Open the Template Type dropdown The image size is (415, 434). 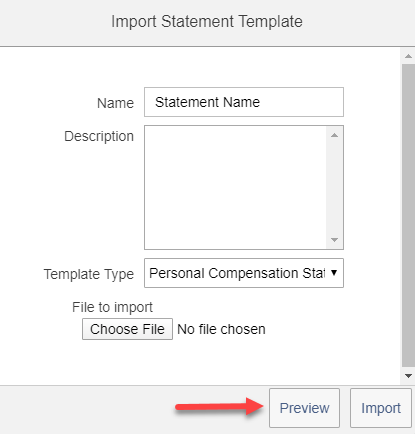coord(244,273)
